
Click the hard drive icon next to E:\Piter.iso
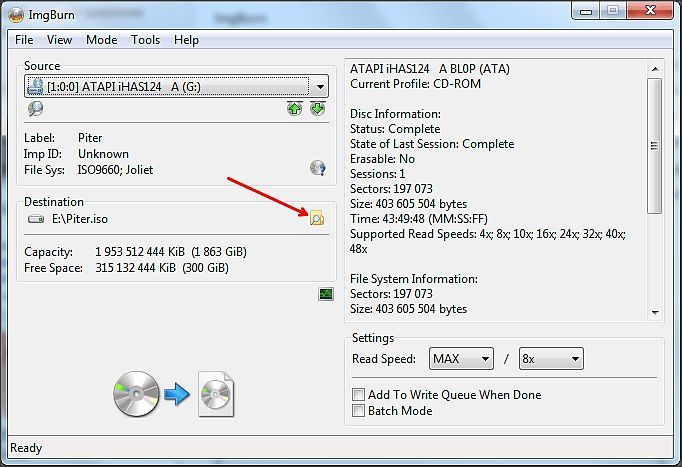[x=36, y=219]
